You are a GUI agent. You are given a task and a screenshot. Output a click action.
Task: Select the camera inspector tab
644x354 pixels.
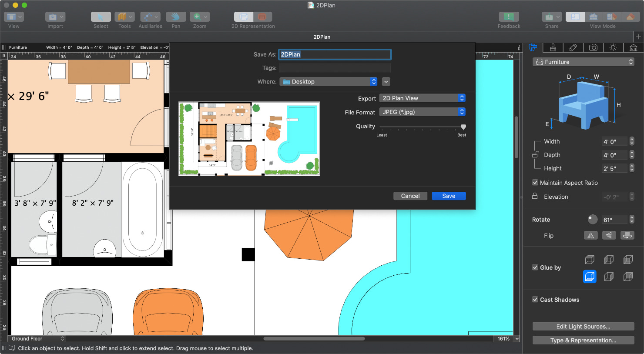[594, 47]
